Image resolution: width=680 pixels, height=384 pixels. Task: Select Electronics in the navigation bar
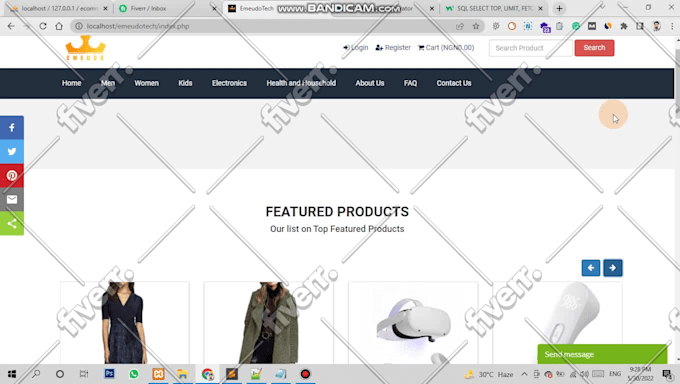click(x=229, y=83)
